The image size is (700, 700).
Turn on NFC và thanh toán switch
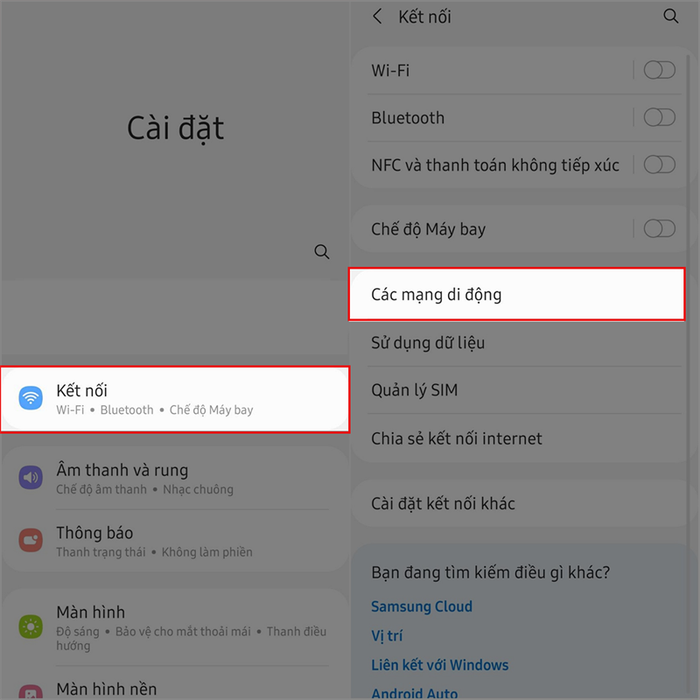click(x=659, y=165)
